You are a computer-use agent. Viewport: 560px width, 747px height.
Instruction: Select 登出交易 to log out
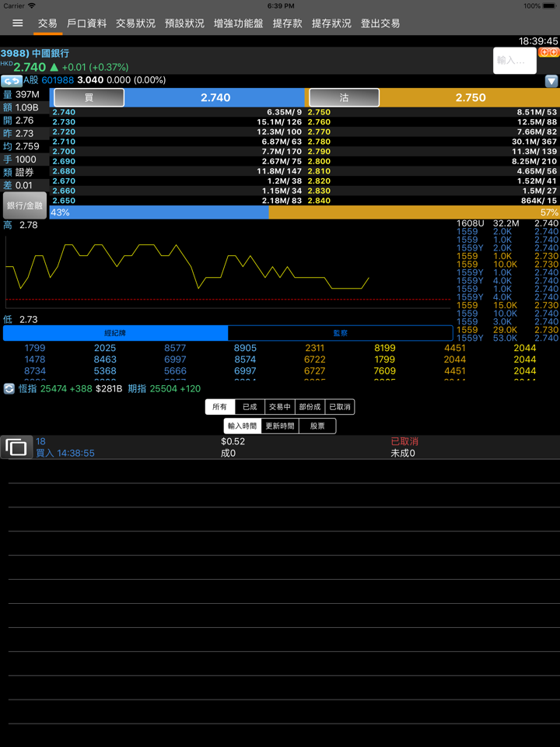click(x=380, y=23)
